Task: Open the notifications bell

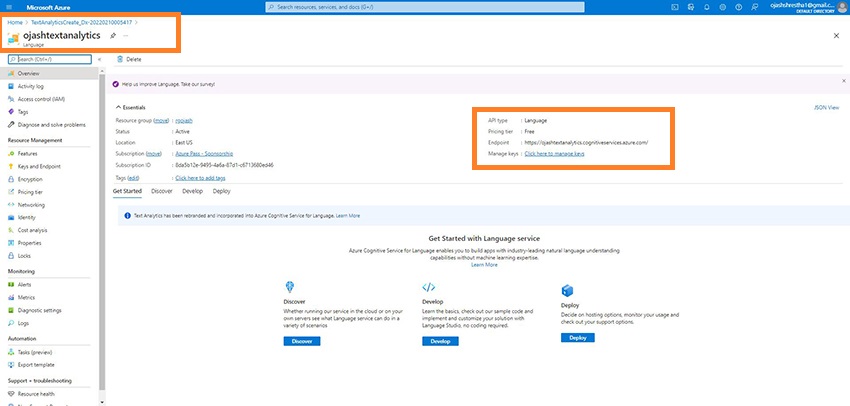Action: pyautogui.click(x=706, y=7)
